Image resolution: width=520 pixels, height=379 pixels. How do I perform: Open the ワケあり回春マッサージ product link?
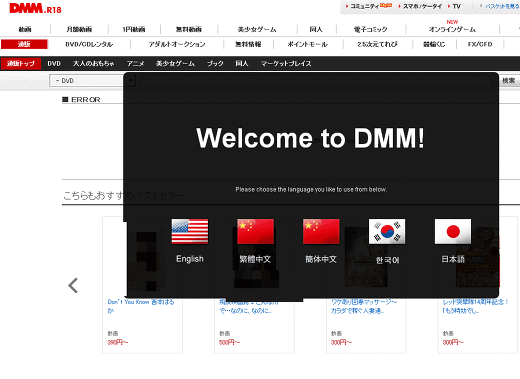coord(364,306)
